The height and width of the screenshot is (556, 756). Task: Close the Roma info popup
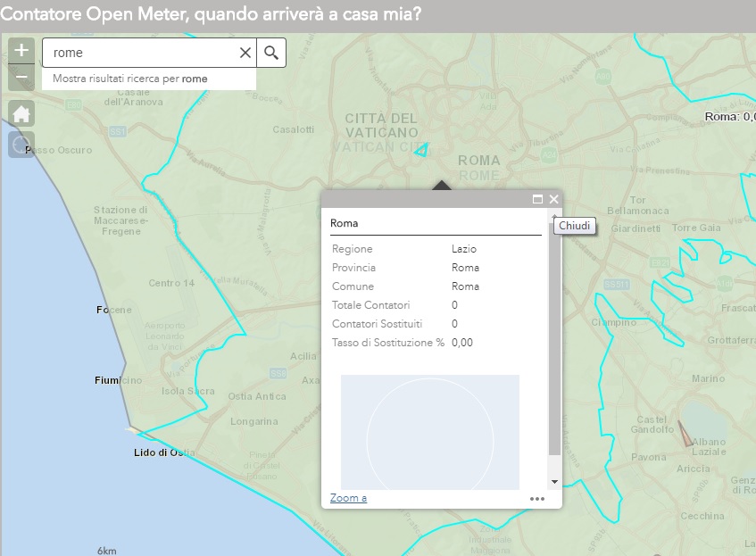(x=553, y=200)
